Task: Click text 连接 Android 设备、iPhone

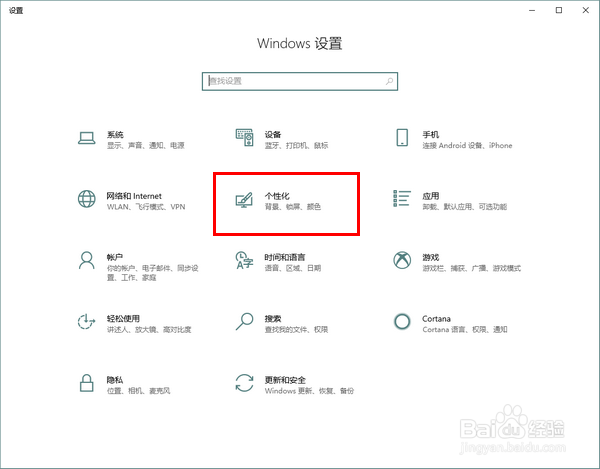Action: (x=467, y=145)
